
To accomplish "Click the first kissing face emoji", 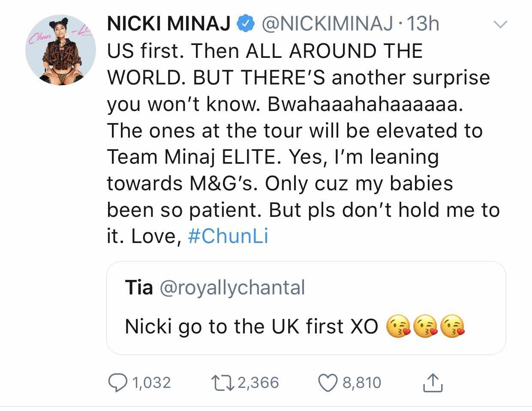I will pos(398,327).
